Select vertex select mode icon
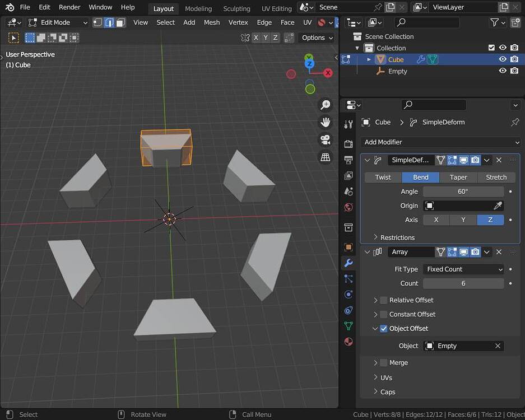Image resolution: width=525 pixels, height=420 pixels. tap(97, 22)
